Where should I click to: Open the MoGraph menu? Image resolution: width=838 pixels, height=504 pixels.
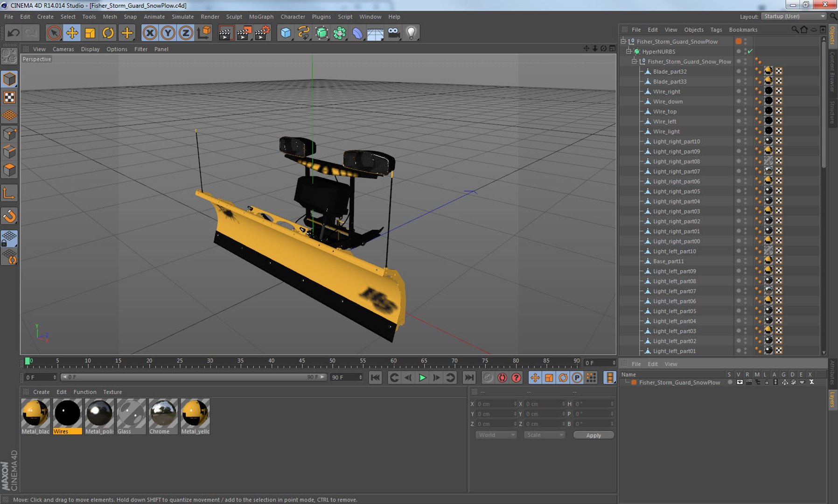point(261,17)
